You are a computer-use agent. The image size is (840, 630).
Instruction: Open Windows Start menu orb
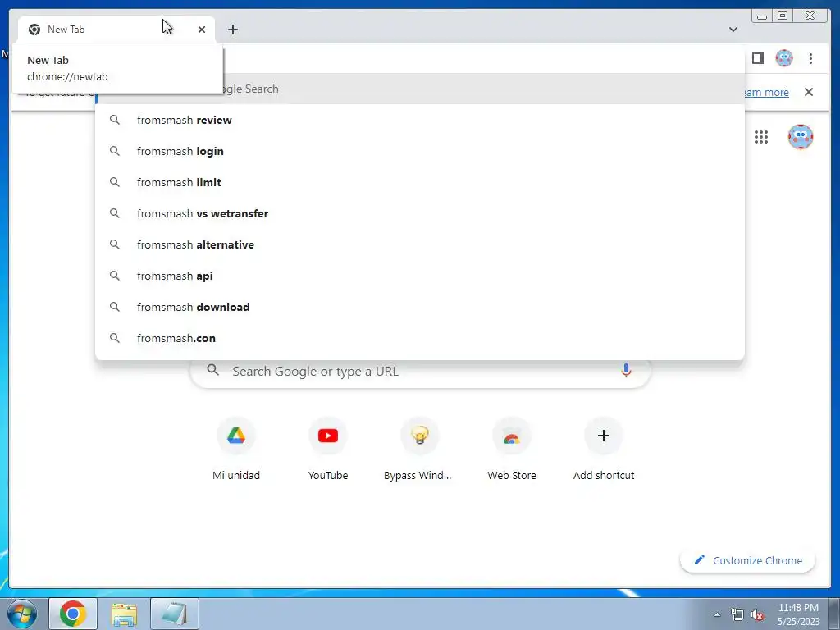22,614
